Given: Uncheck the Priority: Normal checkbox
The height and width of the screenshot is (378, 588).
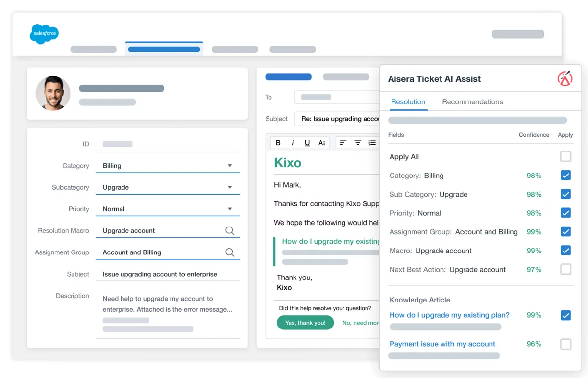Looking at the screenshot, I should pos(565,213).
